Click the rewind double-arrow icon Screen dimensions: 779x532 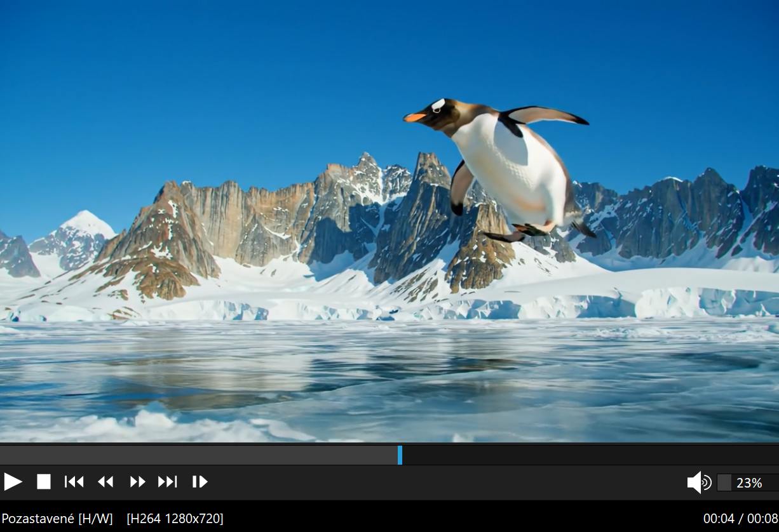(105, 482)
